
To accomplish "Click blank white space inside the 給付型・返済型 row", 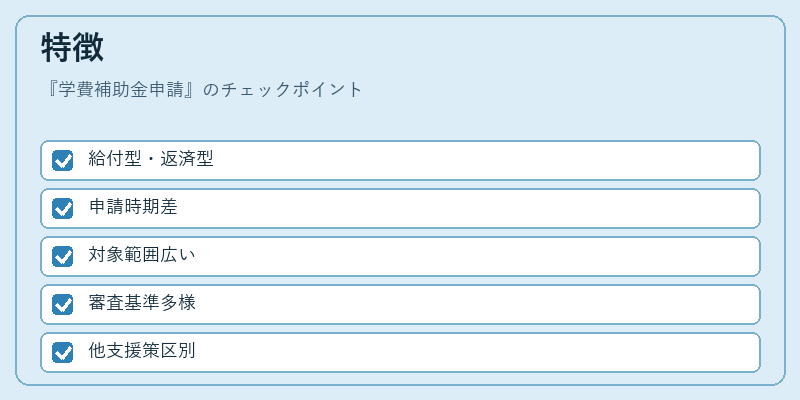I will point(485,160).
